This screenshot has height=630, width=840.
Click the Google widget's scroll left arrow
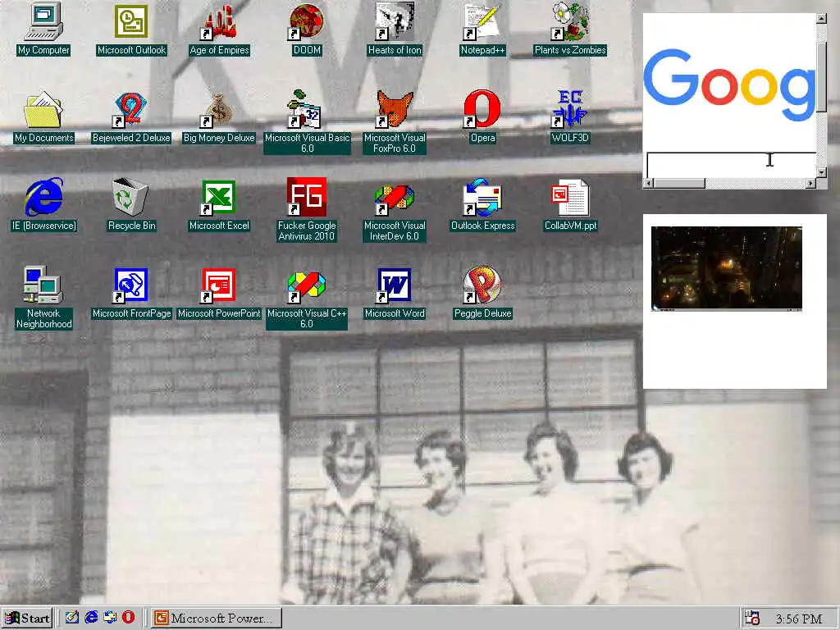(x=648, y=183)
